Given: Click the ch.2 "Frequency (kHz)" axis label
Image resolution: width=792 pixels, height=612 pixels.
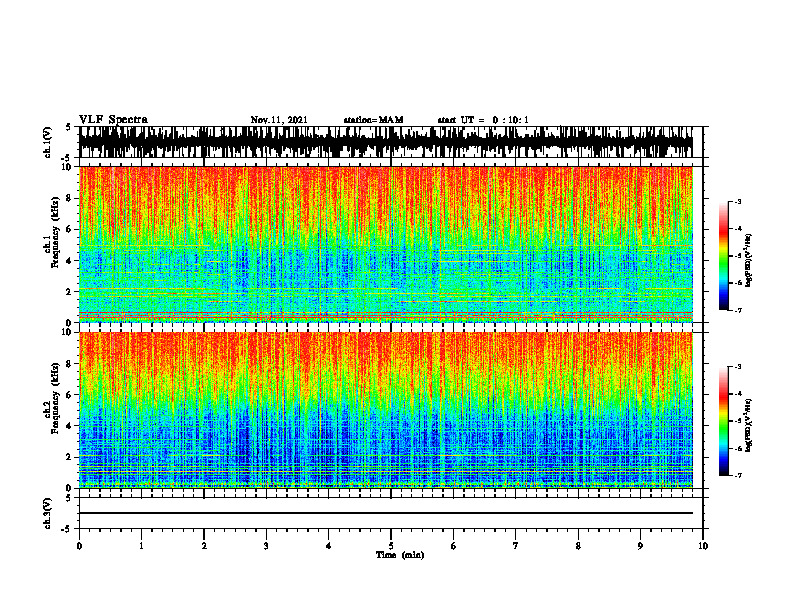Looking at the screenshot, I should tap(56, 398).
